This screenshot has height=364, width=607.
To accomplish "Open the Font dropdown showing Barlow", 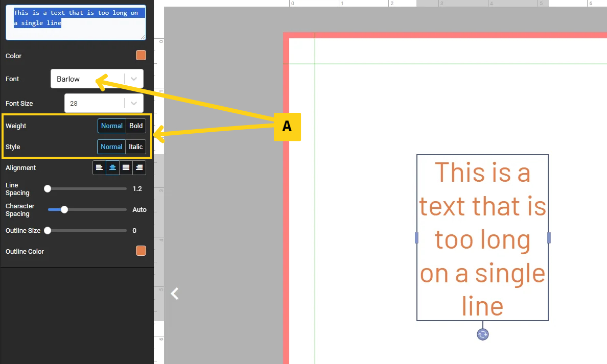I will click(x=97, y=79).
